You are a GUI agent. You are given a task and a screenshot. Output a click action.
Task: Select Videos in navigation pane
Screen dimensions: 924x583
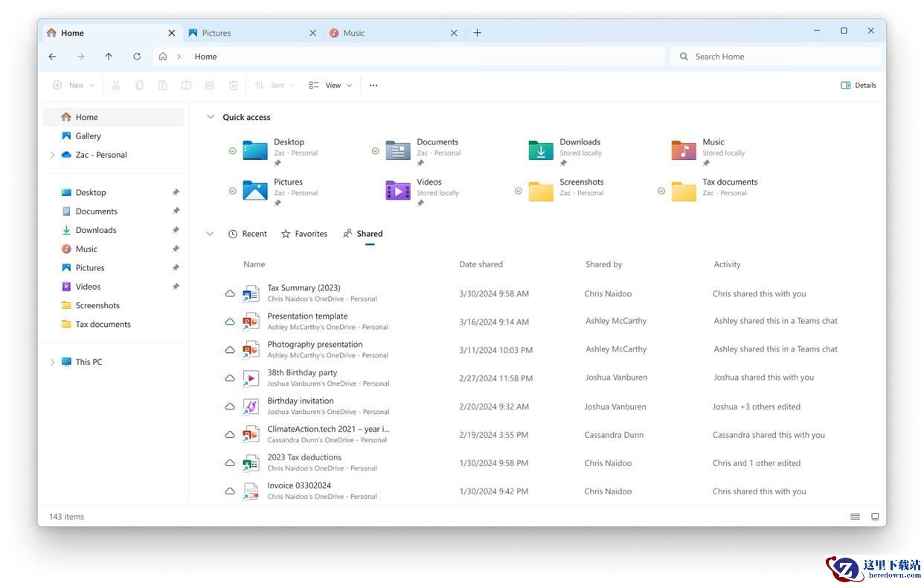113,287
